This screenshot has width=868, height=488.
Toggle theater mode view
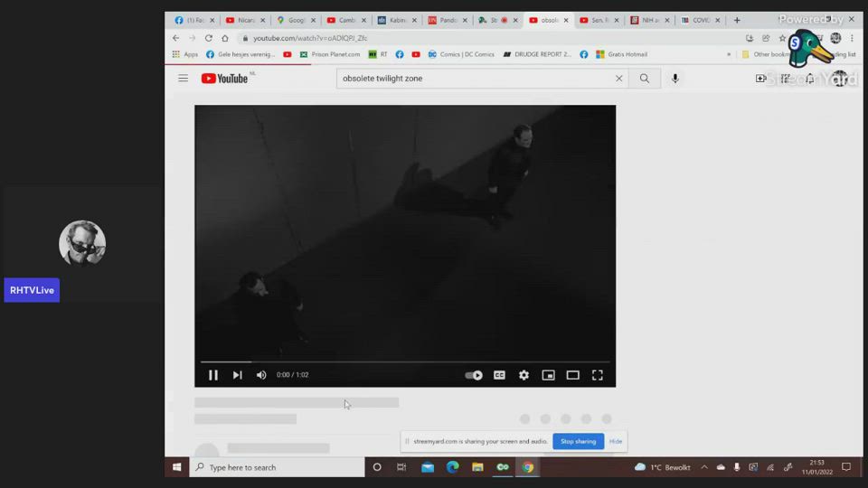(x=572, y=375)
